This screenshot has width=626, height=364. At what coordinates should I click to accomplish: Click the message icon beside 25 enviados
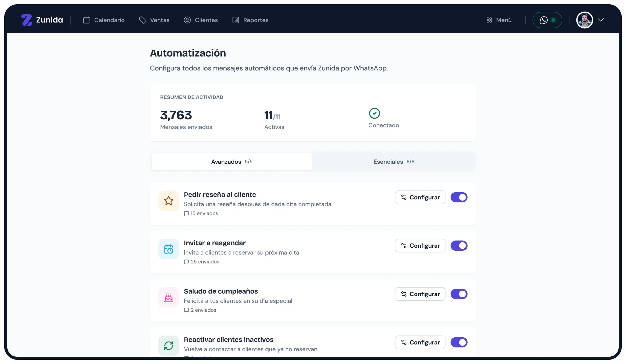[x=186, y=262]
